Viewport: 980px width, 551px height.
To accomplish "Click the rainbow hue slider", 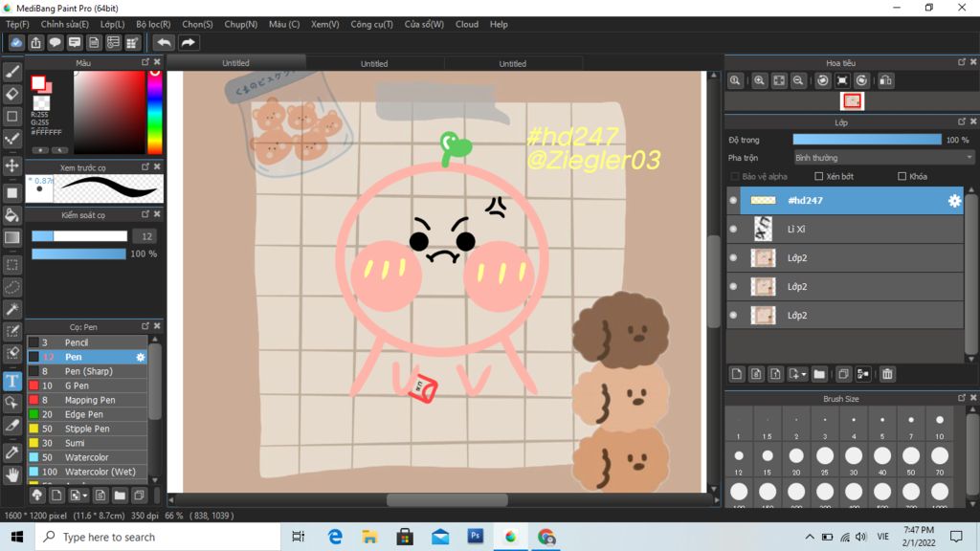I will 154,113.
